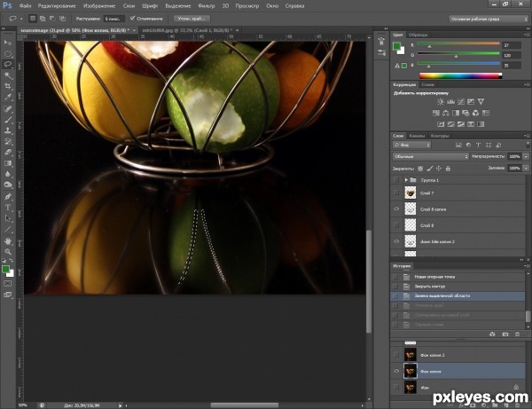This screenshot has height=409, width=532.
Task: Select the Elliptical Marquee tool
Action: tap(7, 53)
